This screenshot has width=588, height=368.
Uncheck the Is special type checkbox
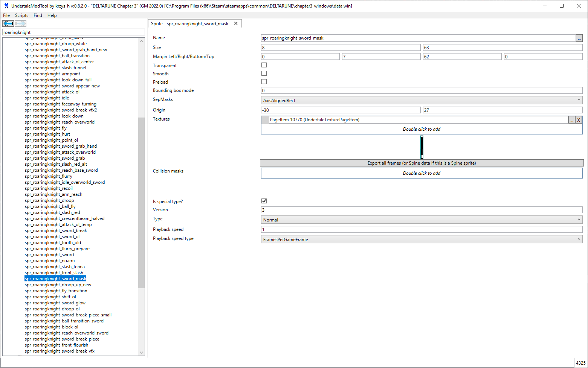(264, 201)
